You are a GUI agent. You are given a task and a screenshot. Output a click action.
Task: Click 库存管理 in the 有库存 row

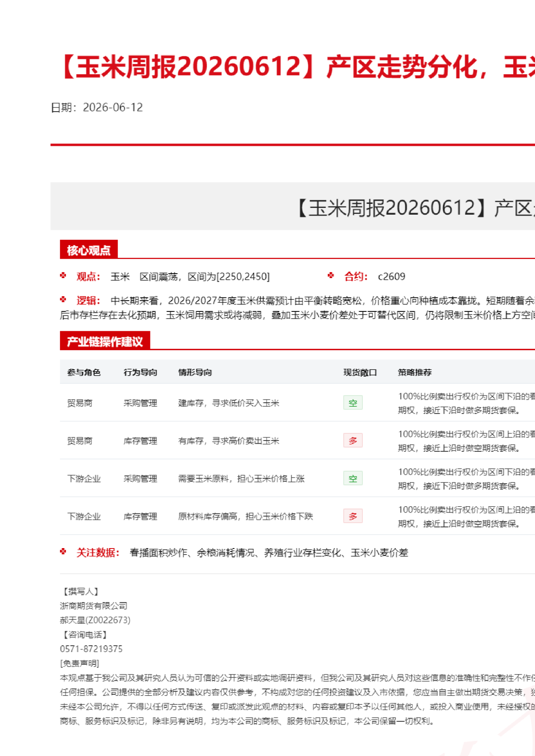click(141, 441)
